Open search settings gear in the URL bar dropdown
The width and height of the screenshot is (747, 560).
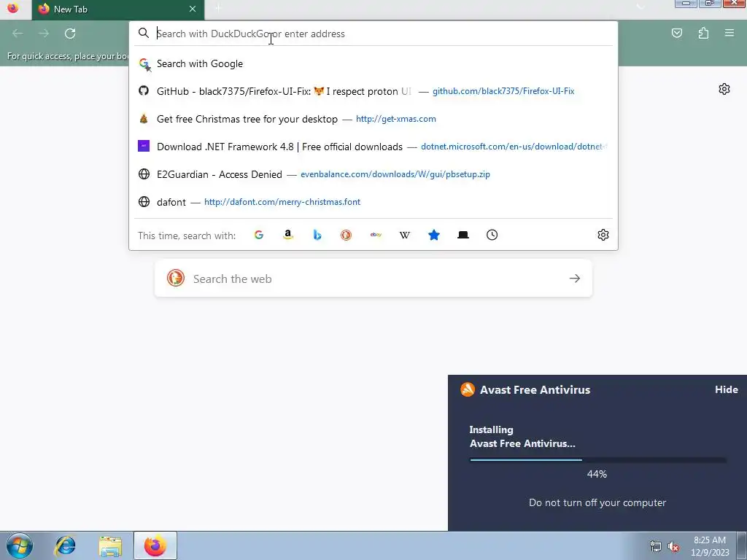603,235
